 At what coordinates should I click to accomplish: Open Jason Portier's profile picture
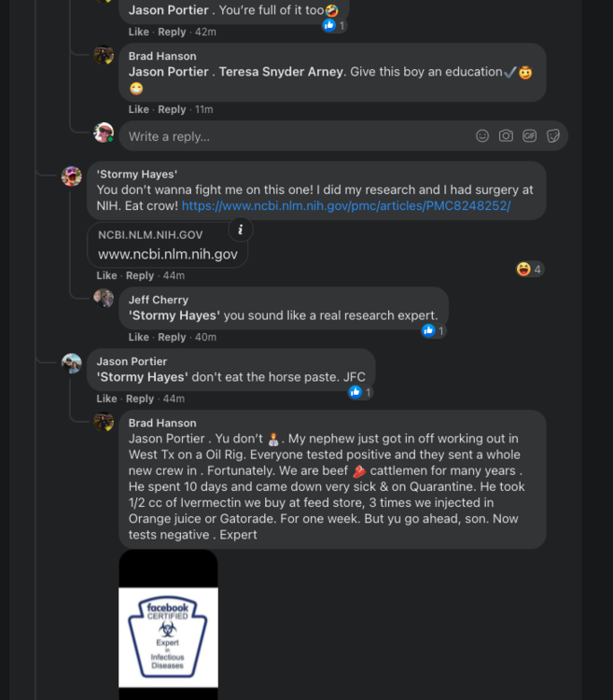coord(72,363)
